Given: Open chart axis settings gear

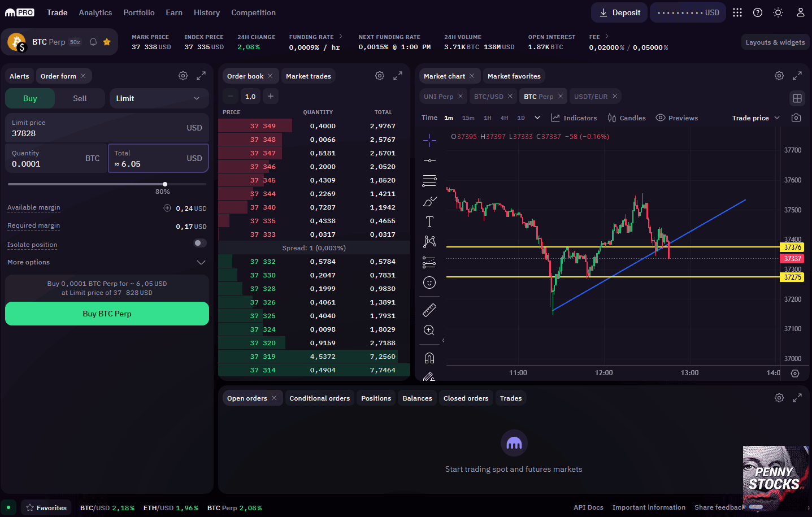Looking at the screenshot, I should 795,373.
